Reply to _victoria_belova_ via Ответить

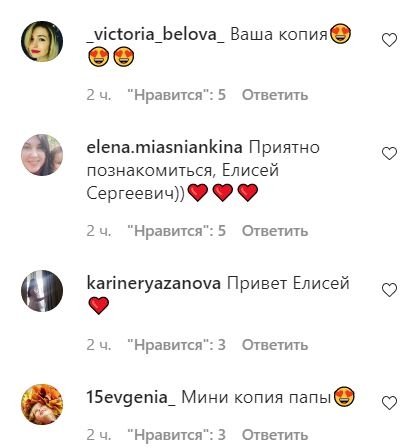click(x=275, y=95)
